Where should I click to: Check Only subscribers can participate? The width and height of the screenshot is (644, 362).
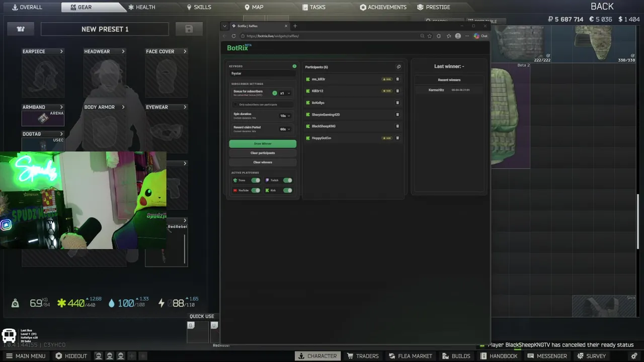tap(235, 105)
